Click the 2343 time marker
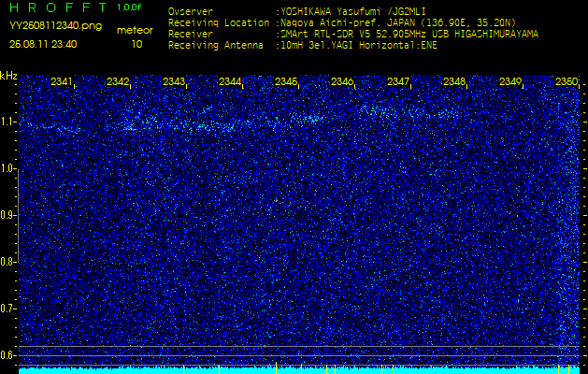The height and width of the screenshot is (374, 588). tap(174, 81)
